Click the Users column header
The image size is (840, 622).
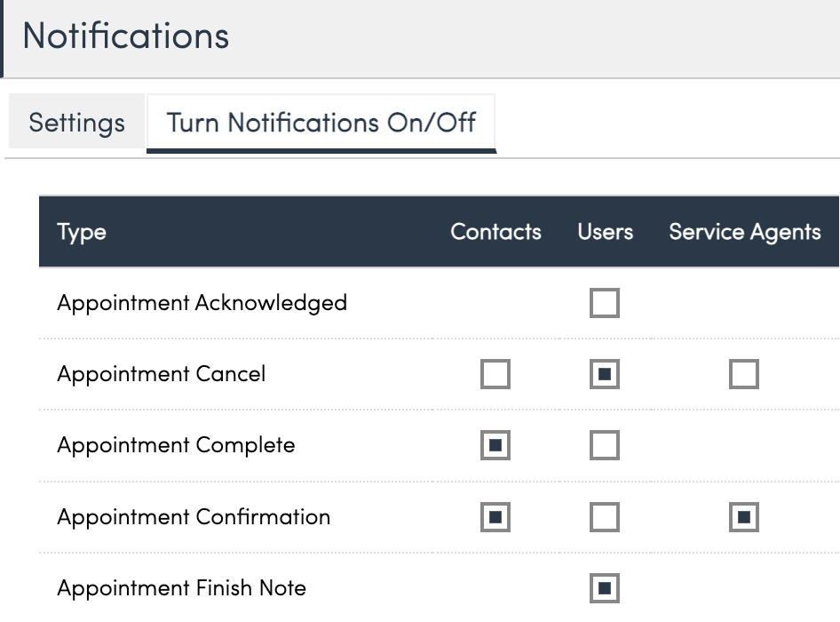[x=605, y=232]
